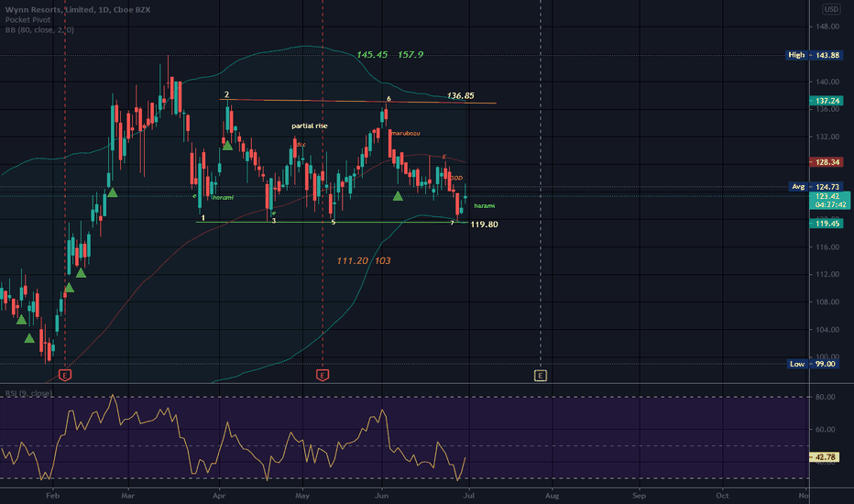Select the green support line near point 5
854x504 pixels.
334,222
